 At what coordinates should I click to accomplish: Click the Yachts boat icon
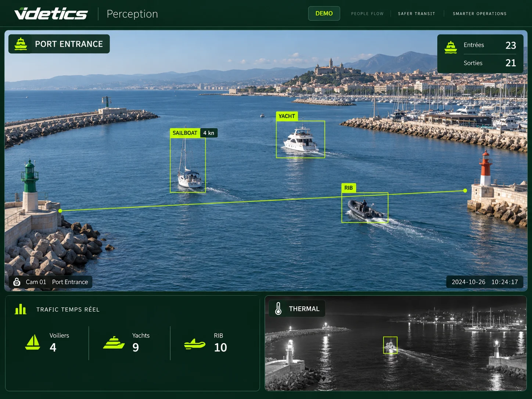pos(114,342)
